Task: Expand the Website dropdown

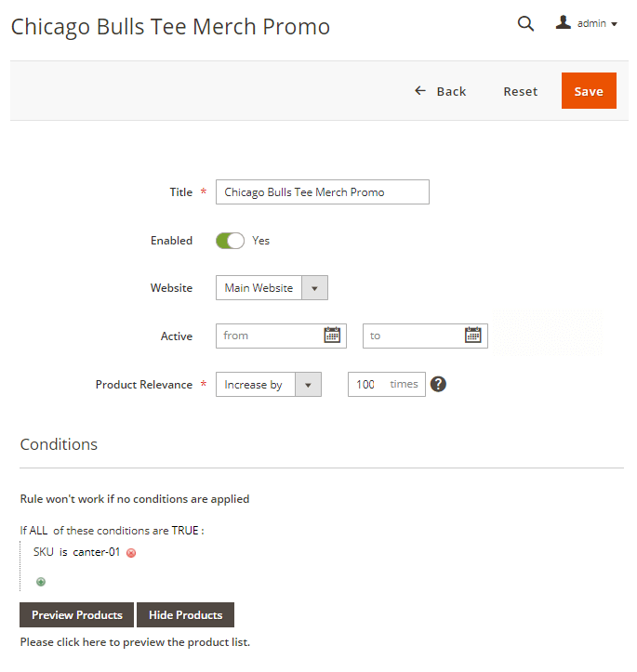Action: click(x=314, y=288)
